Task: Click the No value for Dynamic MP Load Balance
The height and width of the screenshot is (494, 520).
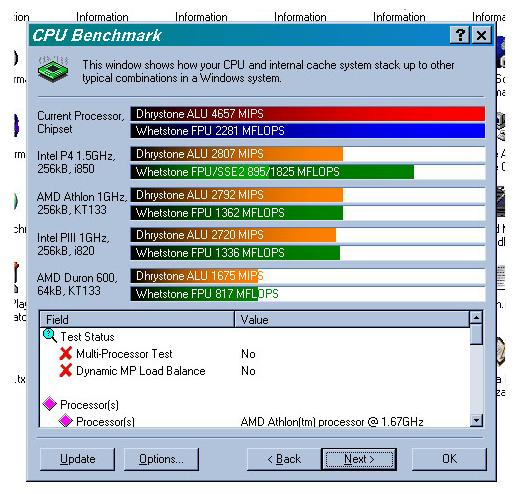Action: (x=248, y=371)
